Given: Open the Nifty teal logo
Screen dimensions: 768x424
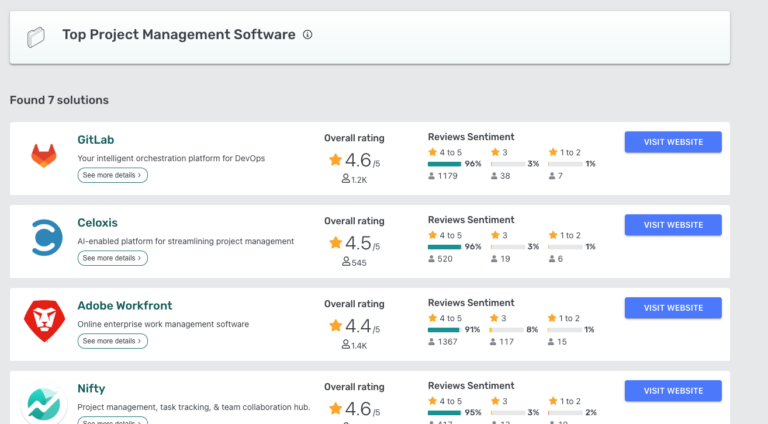Looking at the screenshot, I should (x=44, y=404).
